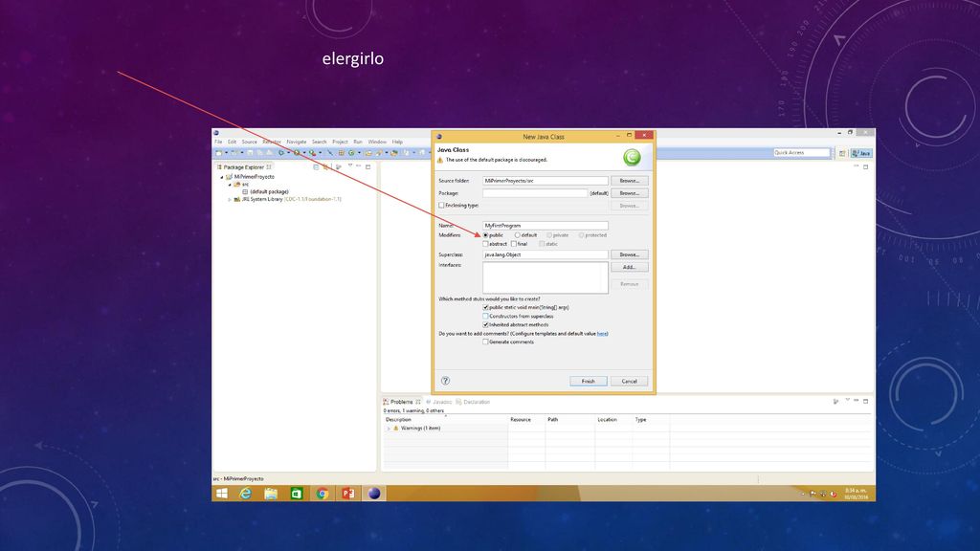Open the Source menu

tap(250, 142)
